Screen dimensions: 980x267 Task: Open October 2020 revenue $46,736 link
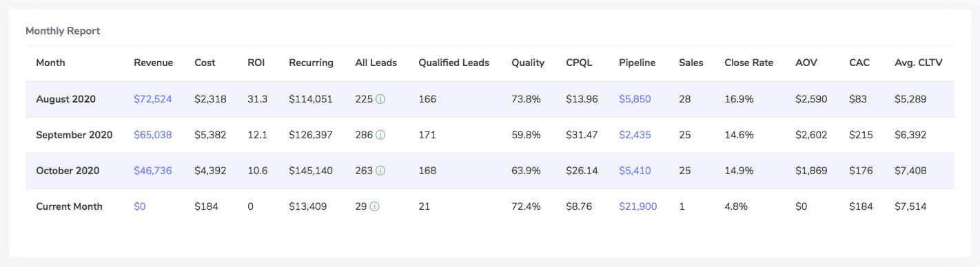(153, 171)
